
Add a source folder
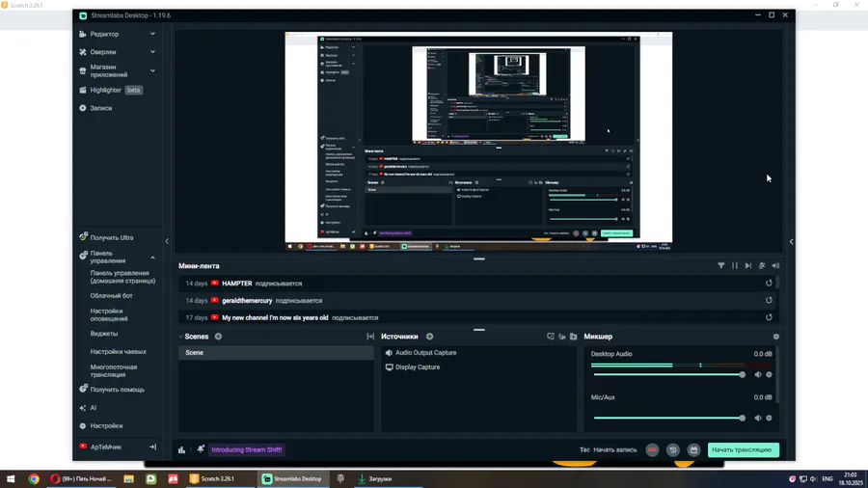pos(574,337)
